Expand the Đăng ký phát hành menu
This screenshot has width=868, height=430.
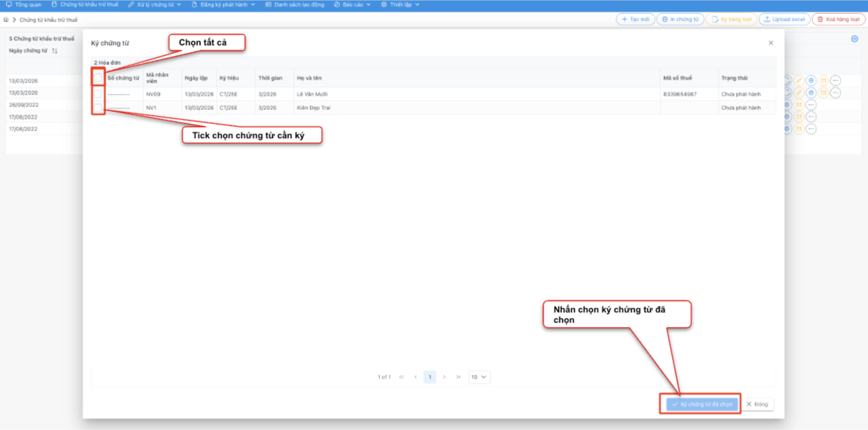click(x=224, y=5)
